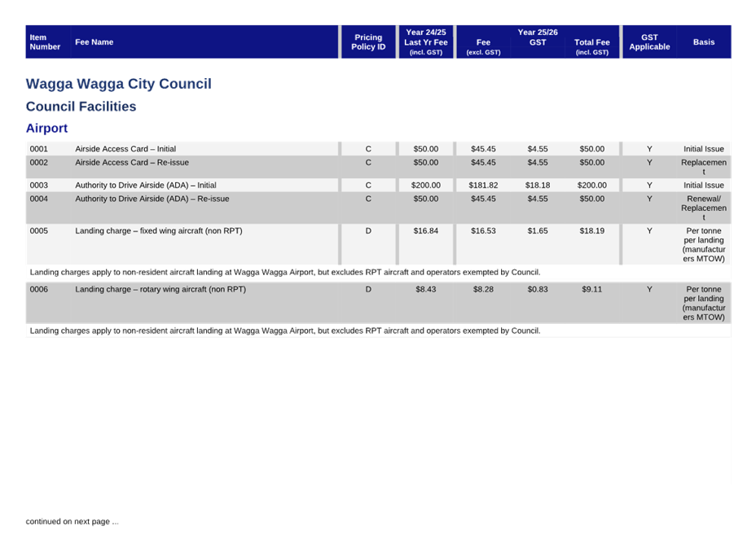756x534 pixels.
Task: Select the 'Council Facilities' heading
Action: [81, 106]
